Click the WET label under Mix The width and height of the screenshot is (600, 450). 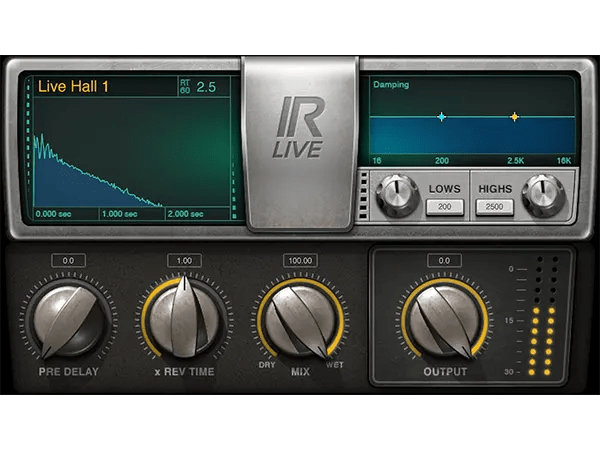click(334, 365)
